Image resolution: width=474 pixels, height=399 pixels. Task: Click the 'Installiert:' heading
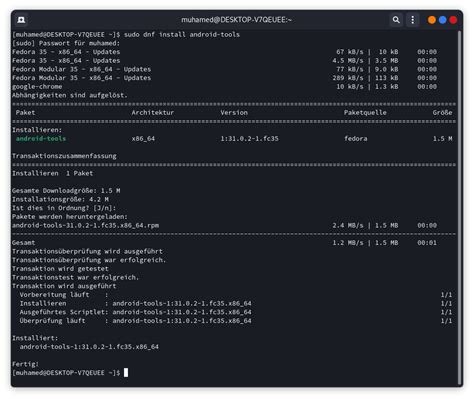[x=35, y=338]
